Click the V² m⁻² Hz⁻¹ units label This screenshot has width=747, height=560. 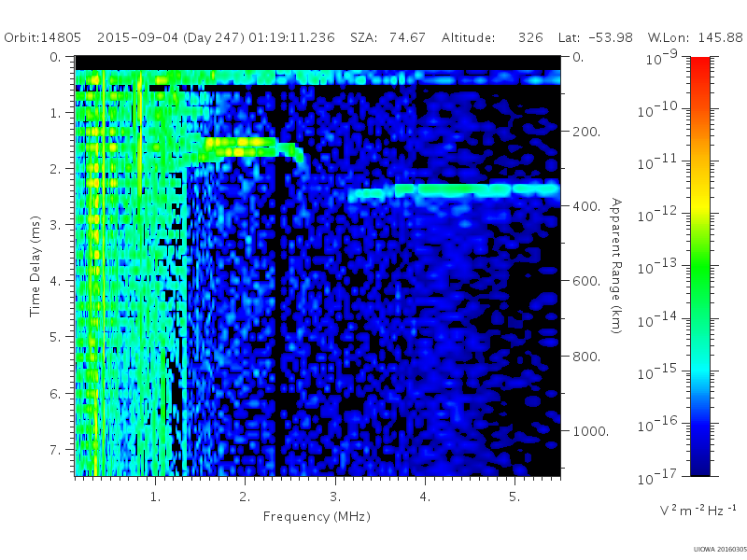click(698, 510)
